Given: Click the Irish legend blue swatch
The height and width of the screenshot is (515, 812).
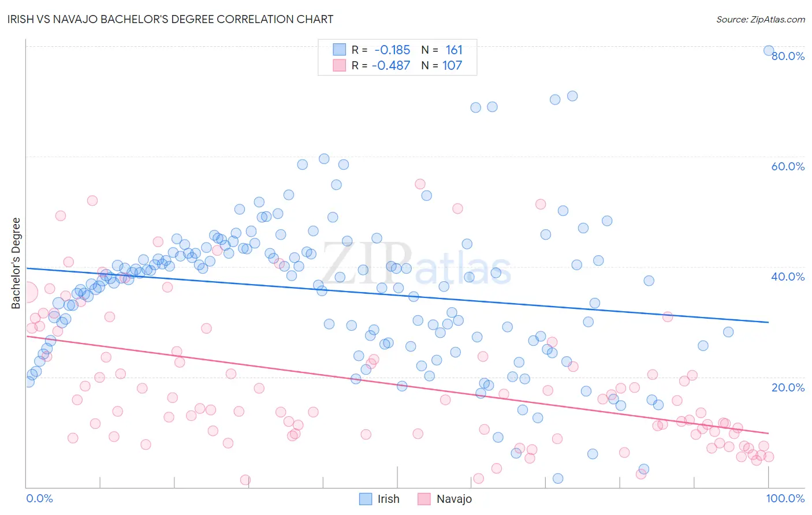Looking at the screenshot, I should [366, 499].
